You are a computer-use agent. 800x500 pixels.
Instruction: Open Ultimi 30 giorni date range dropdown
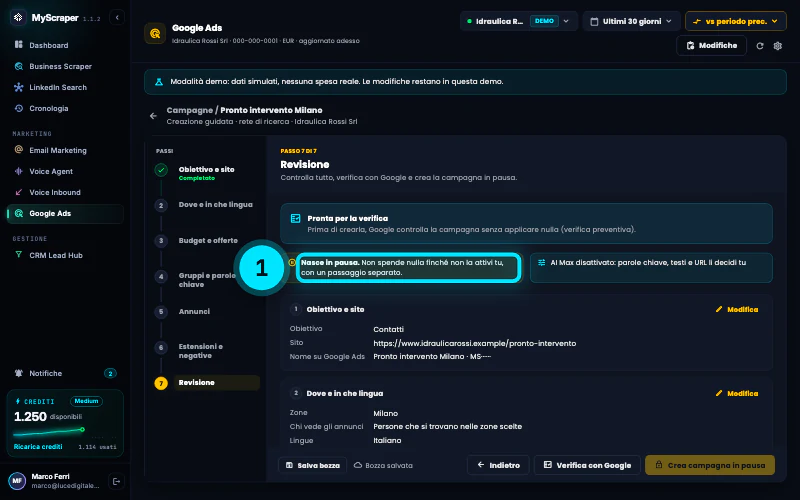pos(631,21)
